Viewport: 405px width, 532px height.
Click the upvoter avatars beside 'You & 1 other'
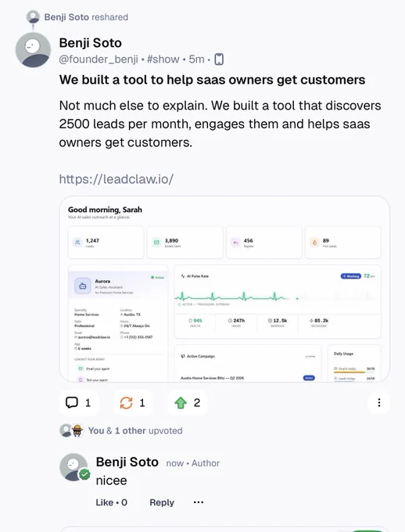point(72,430)
